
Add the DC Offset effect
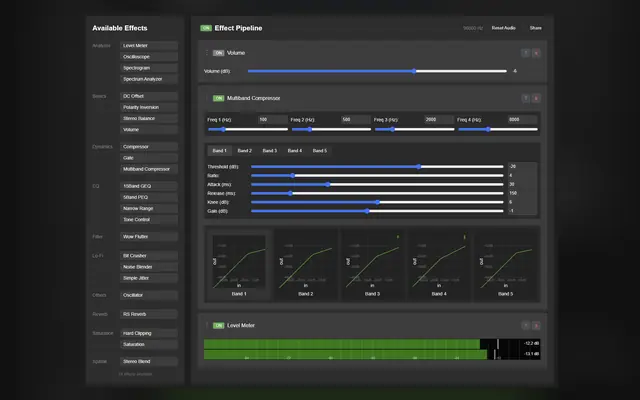coord(149,96)
